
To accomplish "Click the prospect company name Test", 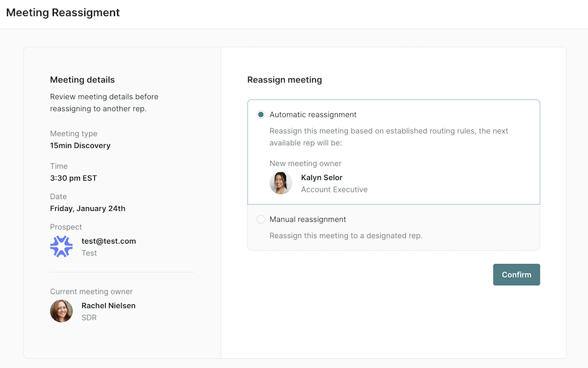I will point(89,253).
